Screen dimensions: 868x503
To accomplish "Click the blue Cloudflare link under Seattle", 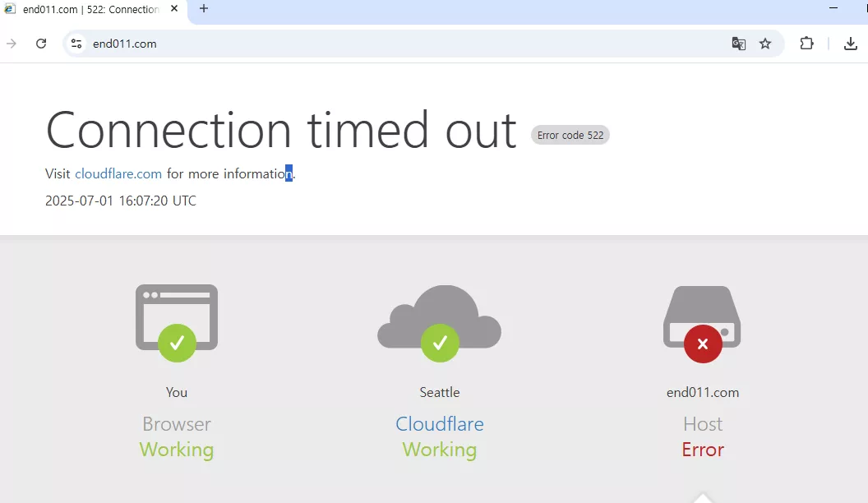I will point(440,424).
